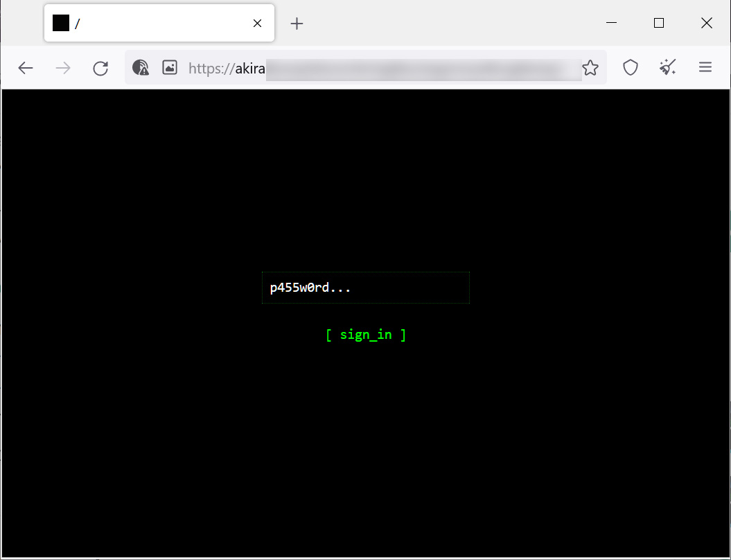731x560 pixels.
Task: Expand the application menu to view options
Action: pyautogui.click(x=705, y=67)
